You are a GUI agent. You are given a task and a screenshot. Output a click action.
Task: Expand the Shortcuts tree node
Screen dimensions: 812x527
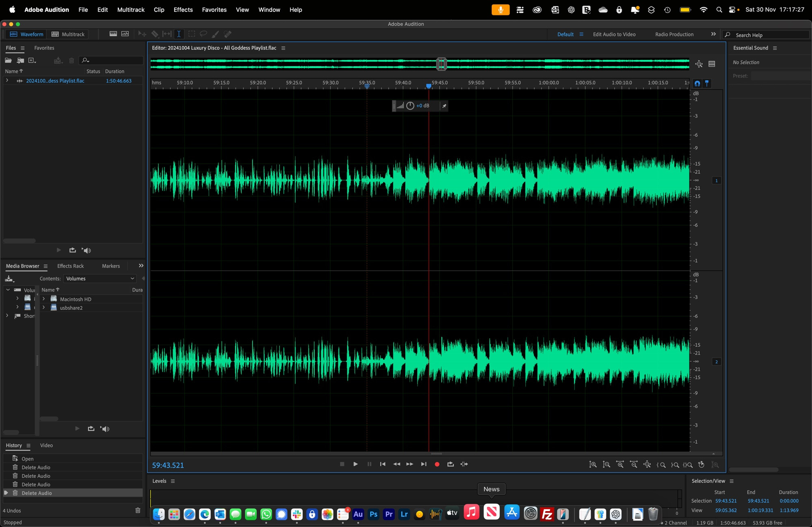coord(7,315)
